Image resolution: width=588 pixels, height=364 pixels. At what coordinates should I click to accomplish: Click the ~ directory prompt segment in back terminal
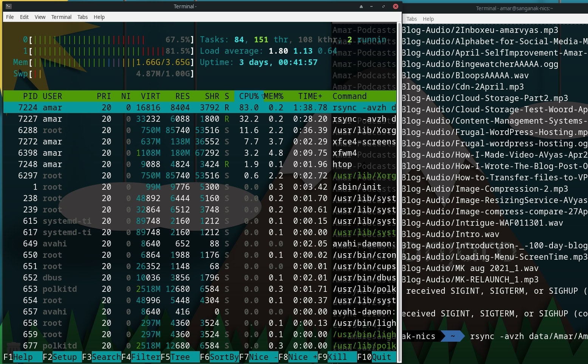point(452,336)
